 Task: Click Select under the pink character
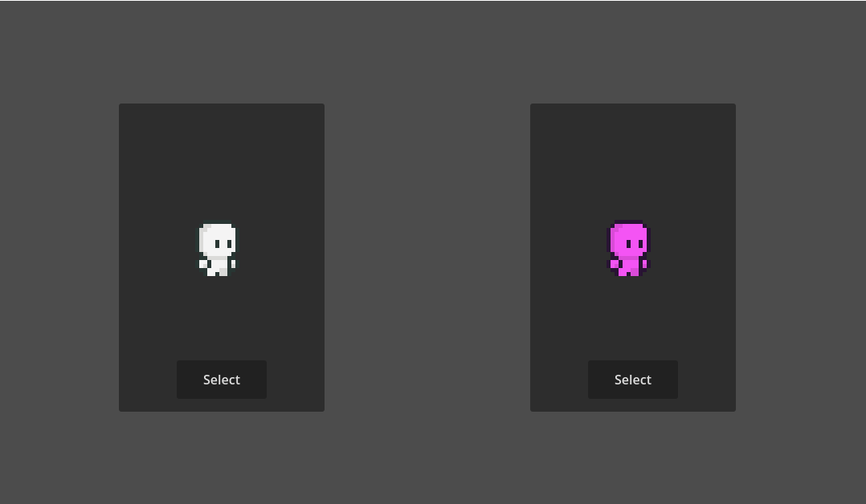[633, 380]
